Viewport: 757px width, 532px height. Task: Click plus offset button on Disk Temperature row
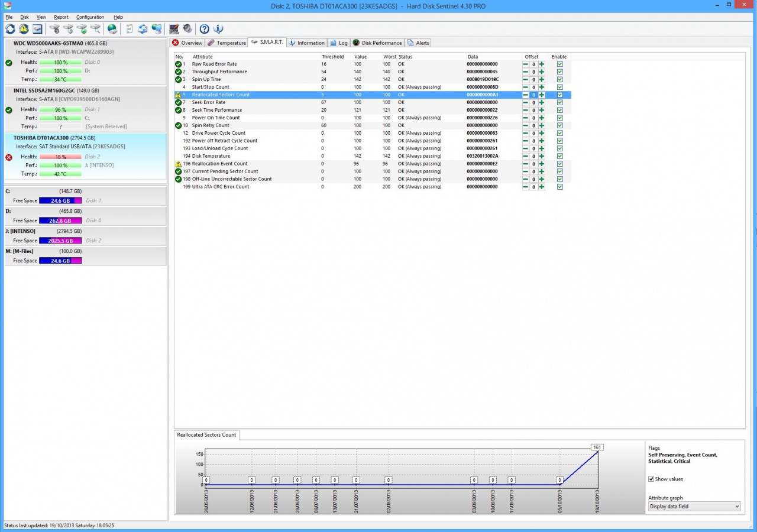[542, 156]
